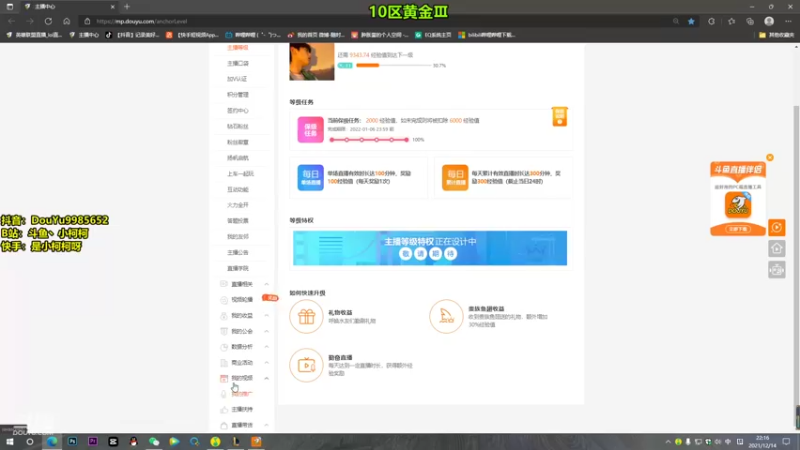Open the EQ系统主页 bookmark
800x450 pixels.
[x=434, y=35]
